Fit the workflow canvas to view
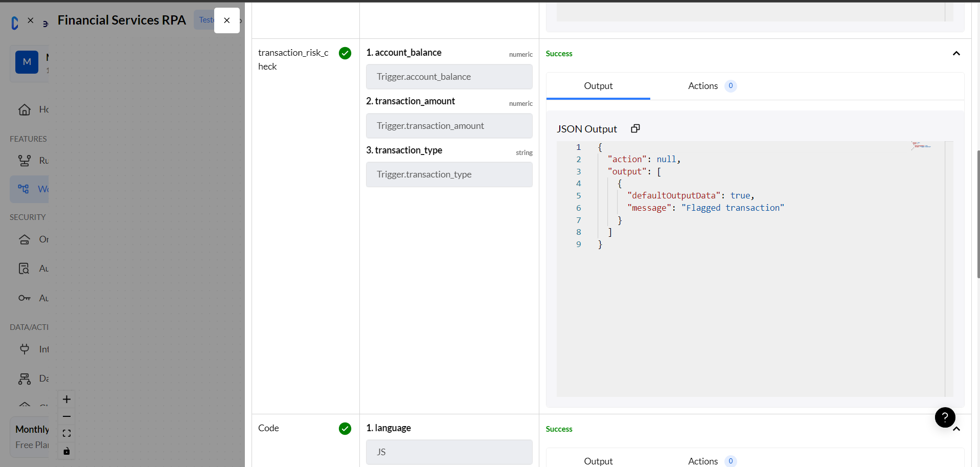The image size is (980, 467). point(66,433)
